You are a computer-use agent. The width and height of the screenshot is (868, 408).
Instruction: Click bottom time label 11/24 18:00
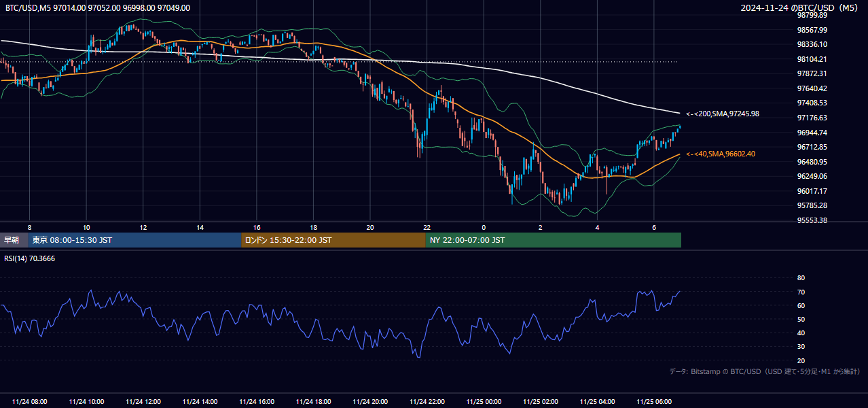(313, 402)
